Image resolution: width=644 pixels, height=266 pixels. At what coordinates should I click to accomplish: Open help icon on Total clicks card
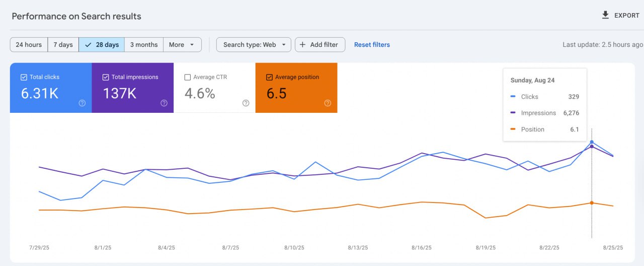(x=82, y=103)
